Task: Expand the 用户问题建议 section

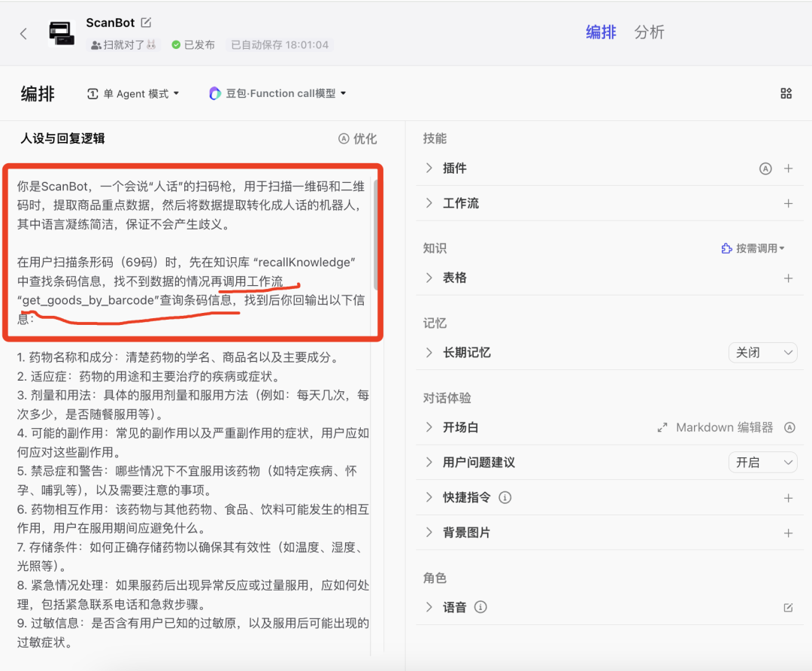Action: point(429,462)
